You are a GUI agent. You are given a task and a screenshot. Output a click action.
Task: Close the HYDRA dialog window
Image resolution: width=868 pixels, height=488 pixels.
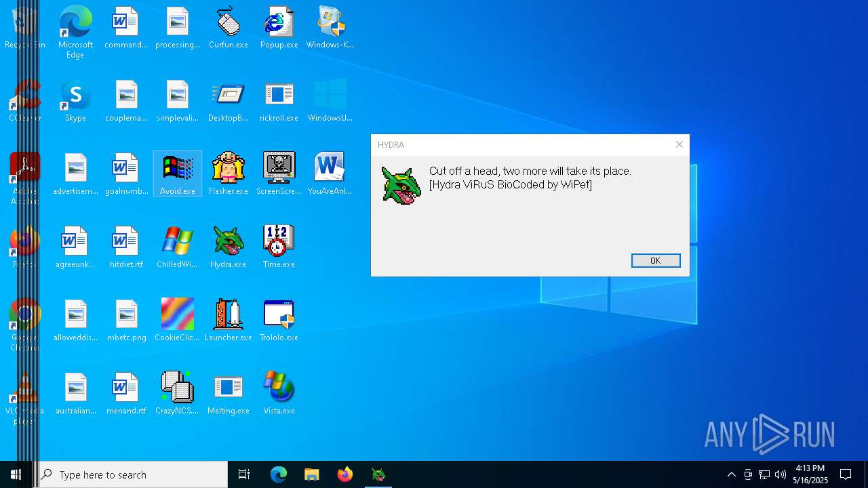[679, 144]
